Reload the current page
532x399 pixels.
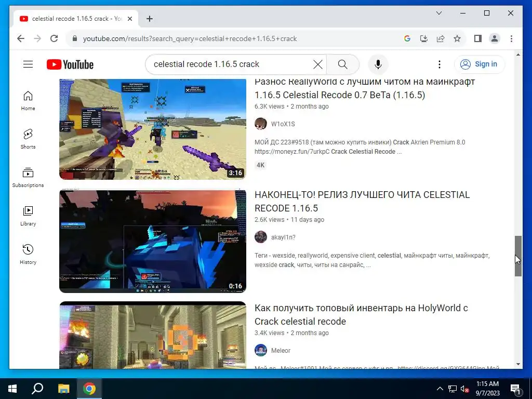(x=54, y=38)
